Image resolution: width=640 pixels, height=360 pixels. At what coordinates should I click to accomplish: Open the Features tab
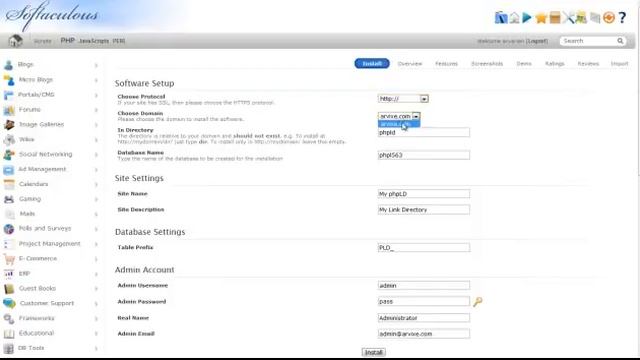click(446, 64)
